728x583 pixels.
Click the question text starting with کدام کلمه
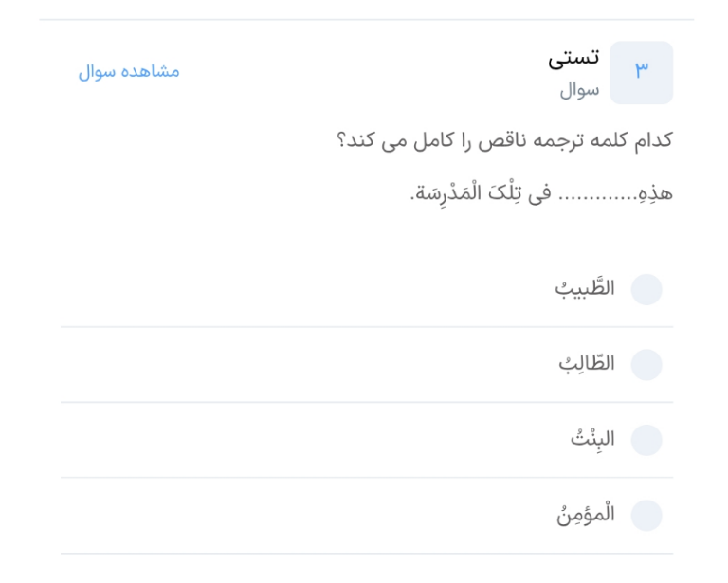click(504, 140)
